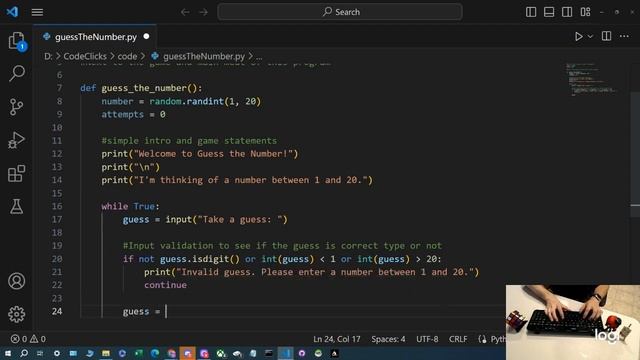Click the CodeClicks breadcrumb folder
Viewport: 640px width, 360px height.
tap(85, 56)
